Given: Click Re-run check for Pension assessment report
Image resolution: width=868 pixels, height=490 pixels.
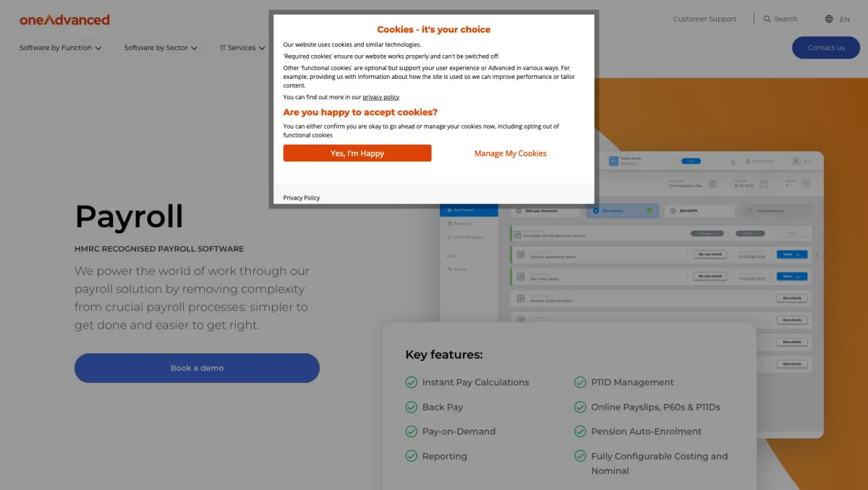Looking at the screenshot, I should coord(710,255).
